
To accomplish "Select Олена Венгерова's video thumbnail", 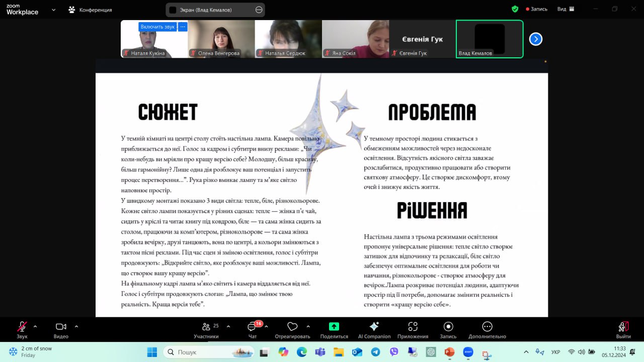I will (x=221, y=39).
